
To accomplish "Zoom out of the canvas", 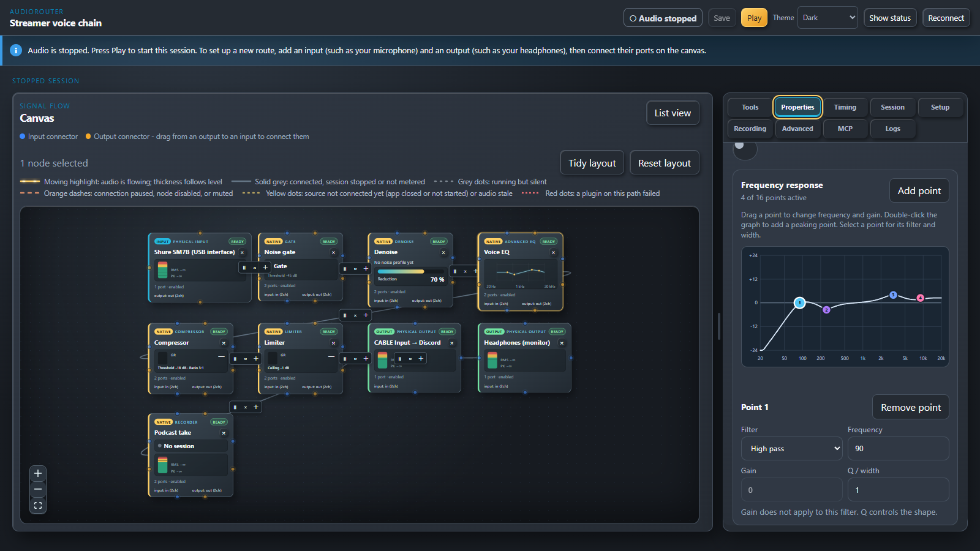I will tap(38, 489).
